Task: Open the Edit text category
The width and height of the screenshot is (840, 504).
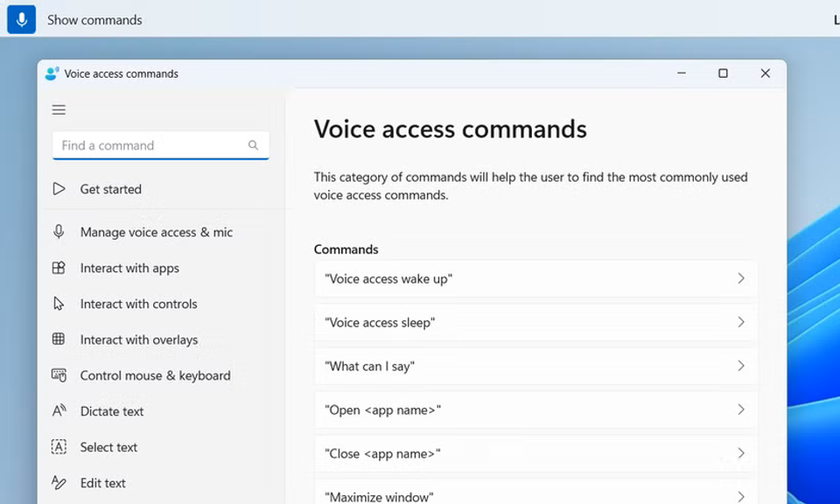Action: click(x=102, y=483)
